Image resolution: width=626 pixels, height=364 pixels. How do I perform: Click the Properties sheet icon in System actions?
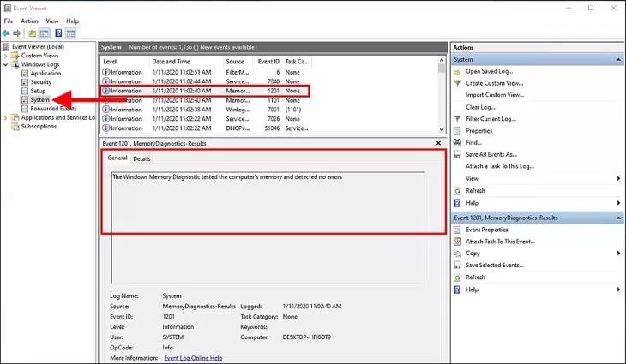point(458,131)
